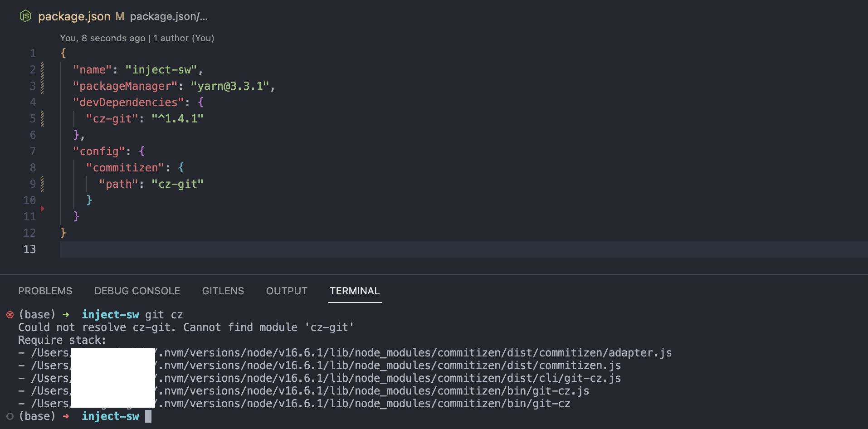Open the GITLENS panel tab
The image size is (868, 429).
tap(223, 291)
